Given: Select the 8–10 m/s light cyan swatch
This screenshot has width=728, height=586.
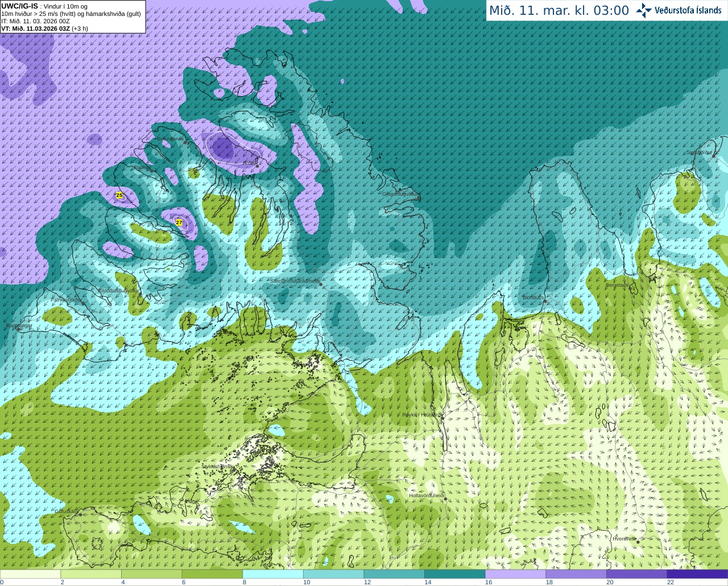Looking at the screenshot, I should pos(273,574).
